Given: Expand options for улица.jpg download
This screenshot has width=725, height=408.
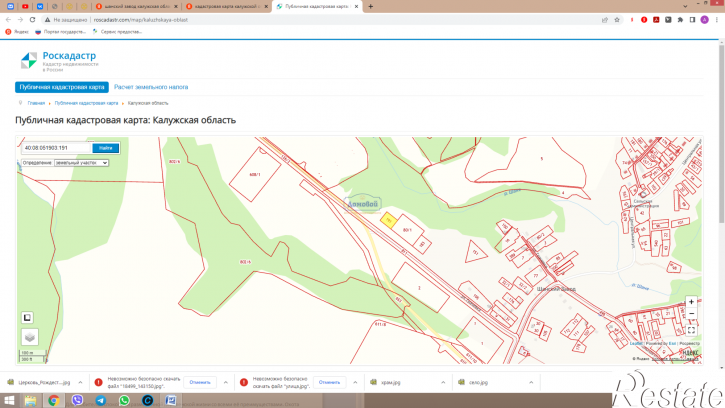Looking at the screenshot, I should (x=355, y=383).
